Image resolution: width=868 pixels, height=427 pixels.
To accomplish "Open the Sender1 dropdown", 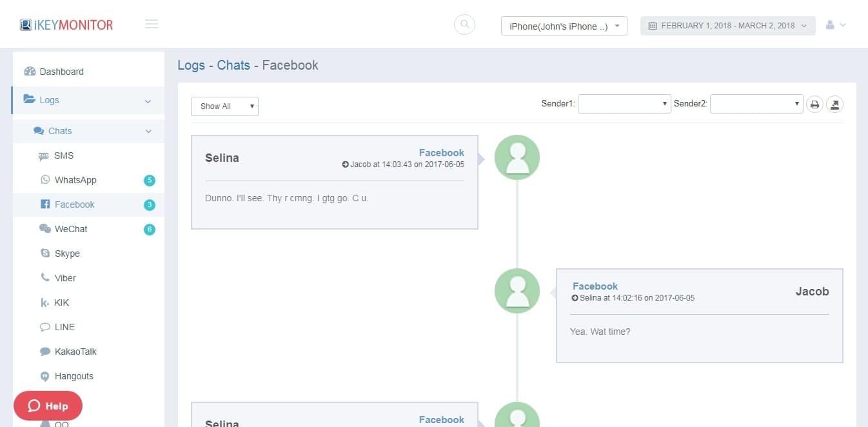I will (624, 104).
